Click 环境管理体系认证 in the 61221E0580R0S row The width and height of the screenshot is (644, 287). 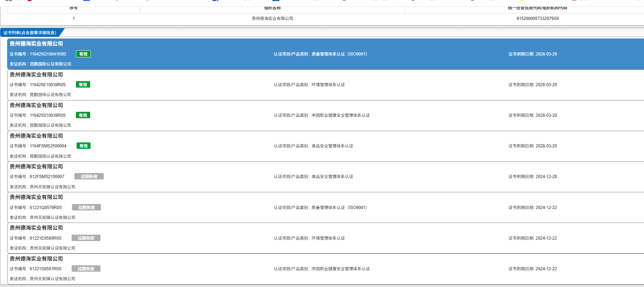(x=328, y=238)
